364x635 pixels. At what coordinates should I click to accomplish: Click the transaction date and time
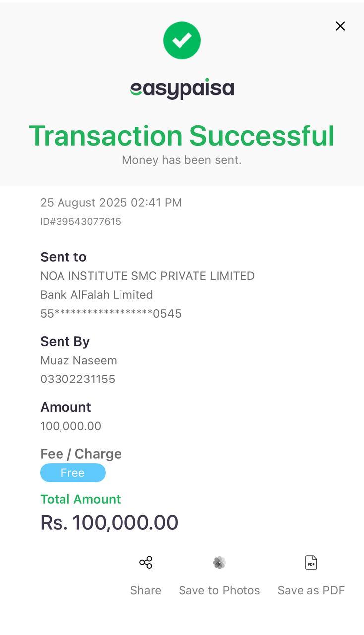pos(111,202)
